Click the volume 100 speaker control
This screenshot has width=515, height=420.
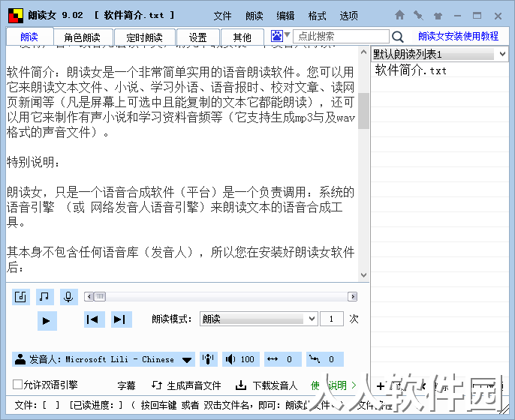(240, 359)
